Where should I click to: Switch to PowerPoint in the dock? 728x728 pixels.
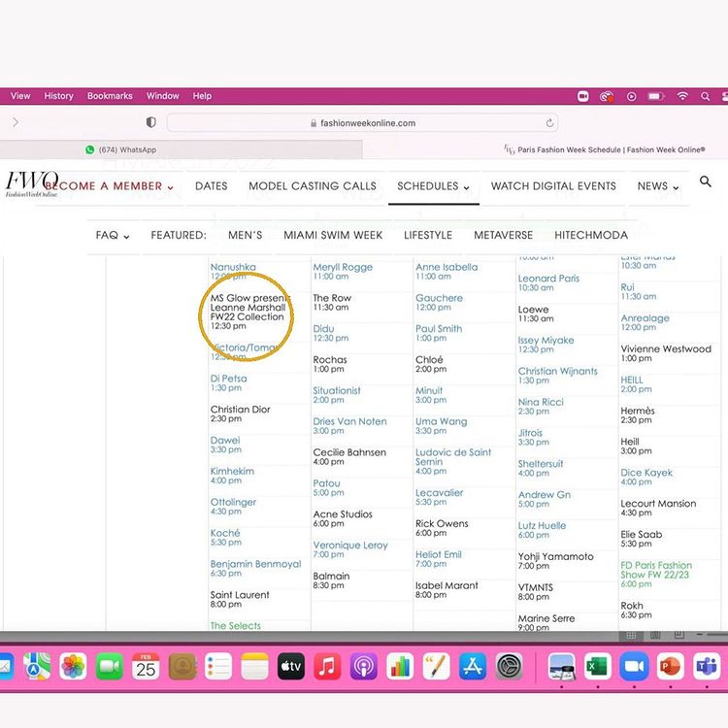tap(671, 666)
